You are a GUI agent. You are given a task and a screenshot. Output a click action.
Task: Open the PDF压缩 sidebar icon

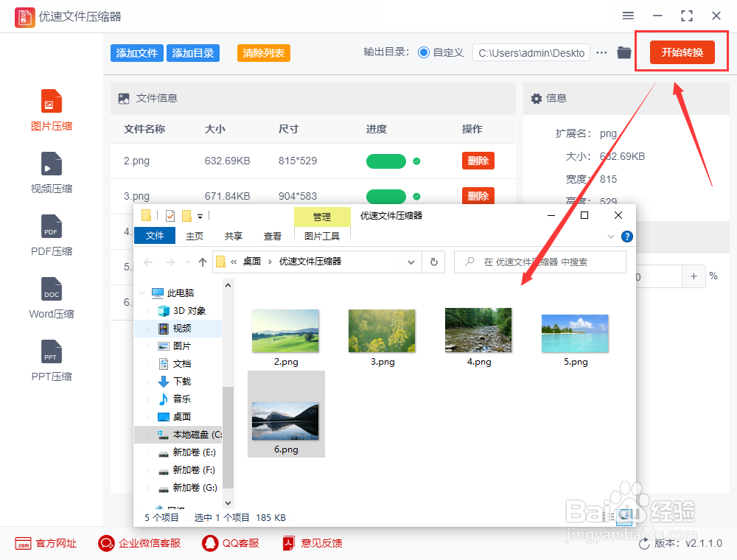pos(52,226)
